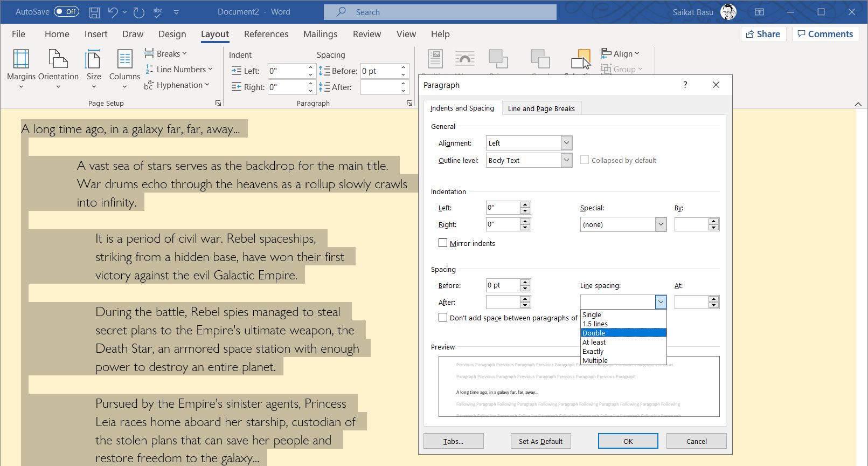Click the Margins icon in Page Setup
This screenshot has width=868, height=466.
click(21, 59)
